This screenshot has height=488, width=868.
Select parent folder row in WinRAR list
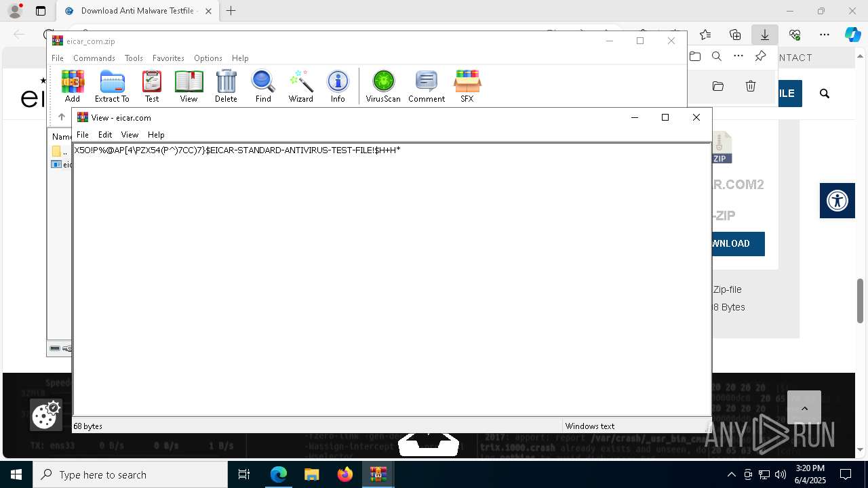coord(60,152)
